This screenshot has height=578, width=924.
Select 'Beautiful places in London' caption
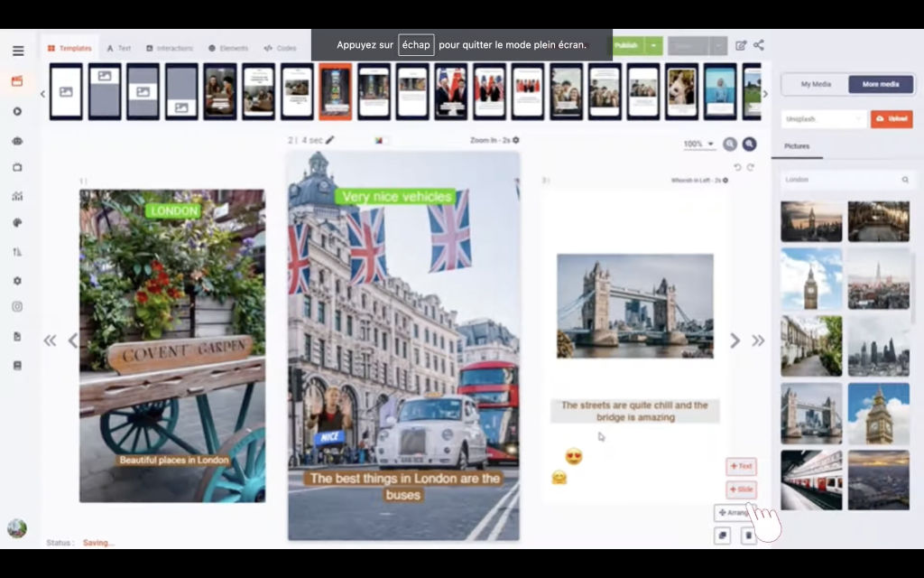coord(174,460)
